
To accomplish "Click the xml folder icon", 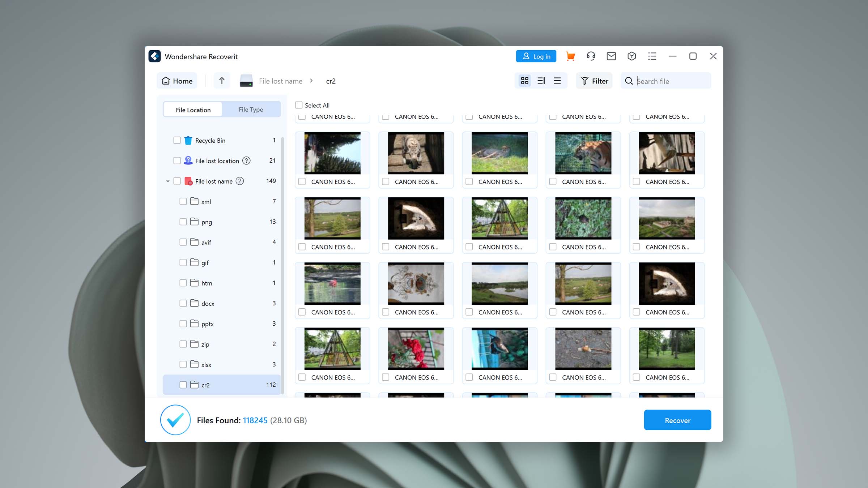I will (194, 201).
